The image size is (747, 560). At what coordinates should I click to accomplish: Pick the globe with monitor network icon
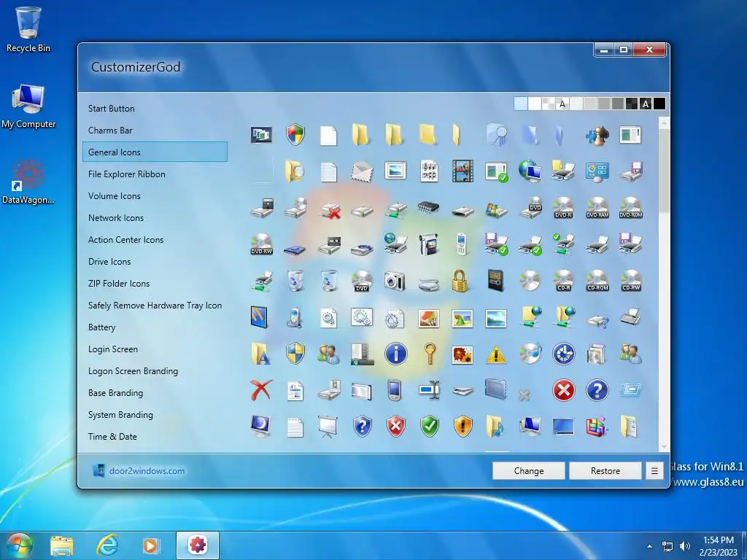click(530, 171)
